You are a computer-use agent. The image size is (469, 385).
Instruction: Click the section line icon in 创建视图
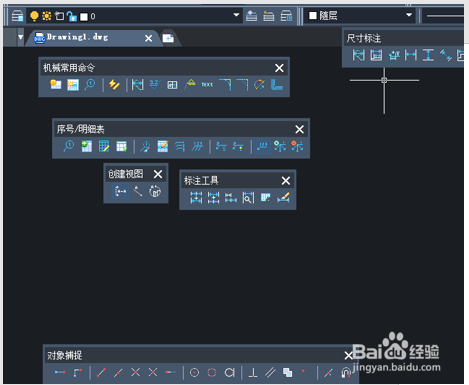tap(138, 191)
